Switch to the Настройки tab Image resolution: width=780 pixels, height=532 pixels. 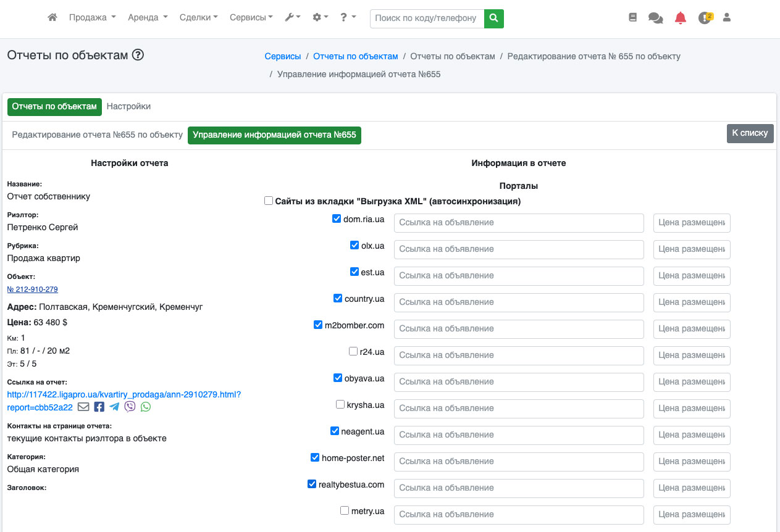point(128,106)
